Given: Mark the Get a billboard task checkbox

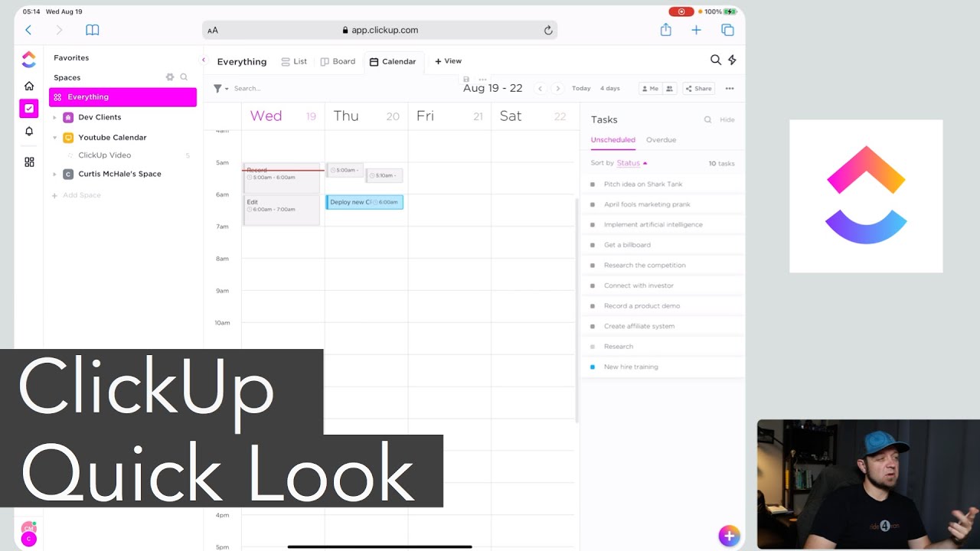Looking at the screenshot, I should [x=592, y=245].
